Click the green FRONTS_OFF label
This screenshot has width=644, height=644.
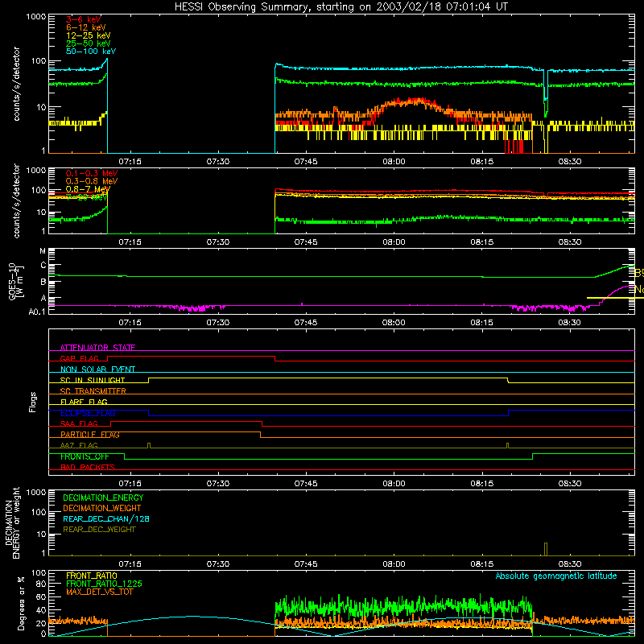[85, 456]
